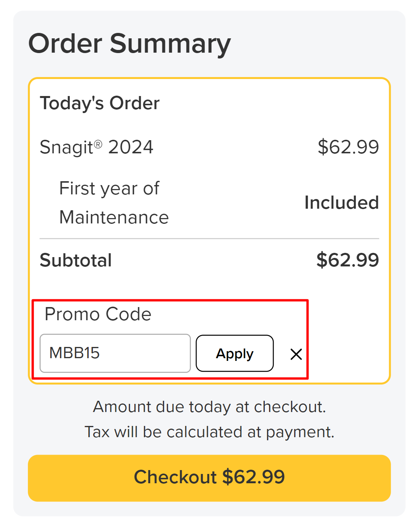
Task: Clear the promo code with the X icon
Action: point(296,354)
